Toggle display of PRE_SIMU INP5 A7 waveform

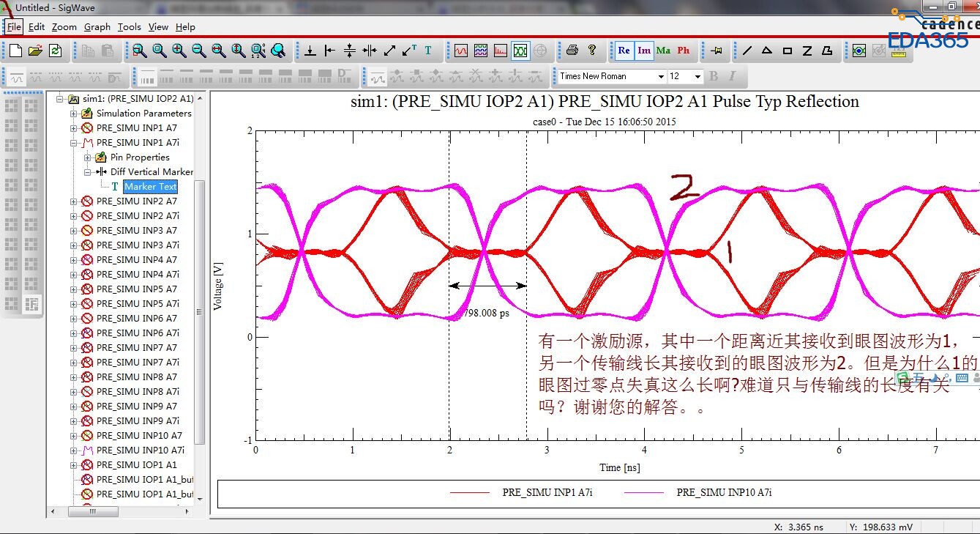click(x=86, y=289)
